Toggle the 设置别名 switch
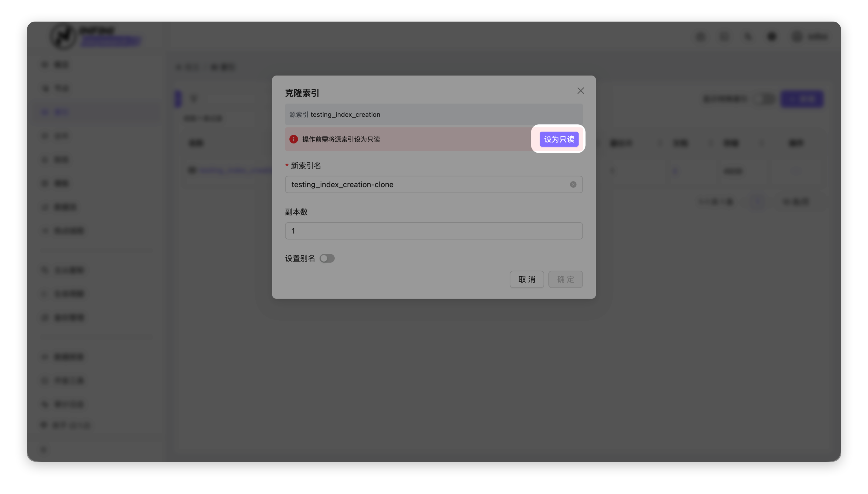This screenshot has width=868, height=494. (x=327, y=259)
